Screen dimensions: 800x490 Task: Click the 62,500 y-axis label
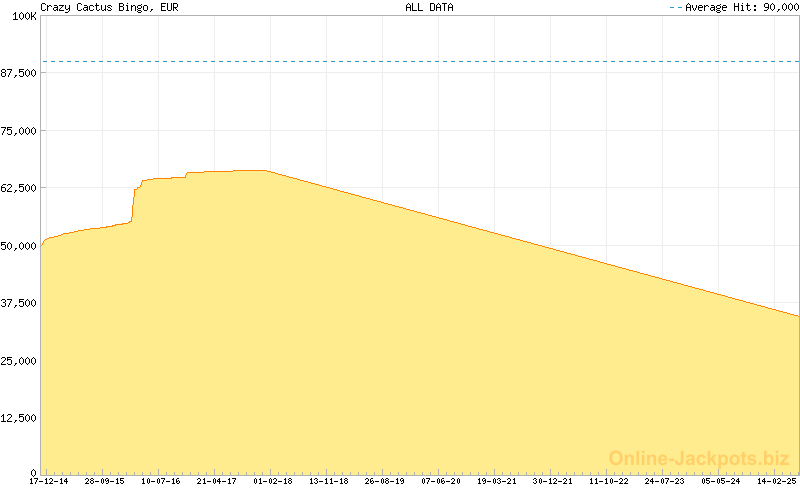pyautogui.click(x=19, y=188)
